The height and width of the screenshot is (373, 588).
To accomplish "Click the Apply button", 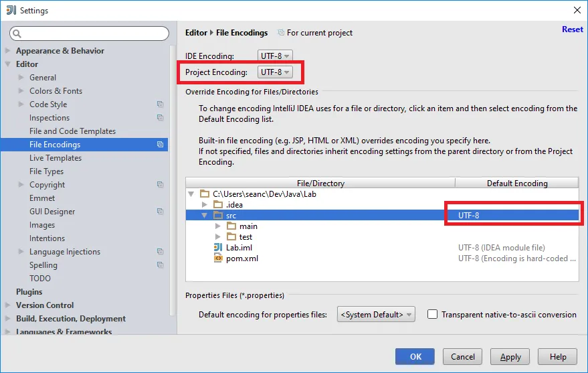I will 510,356.
